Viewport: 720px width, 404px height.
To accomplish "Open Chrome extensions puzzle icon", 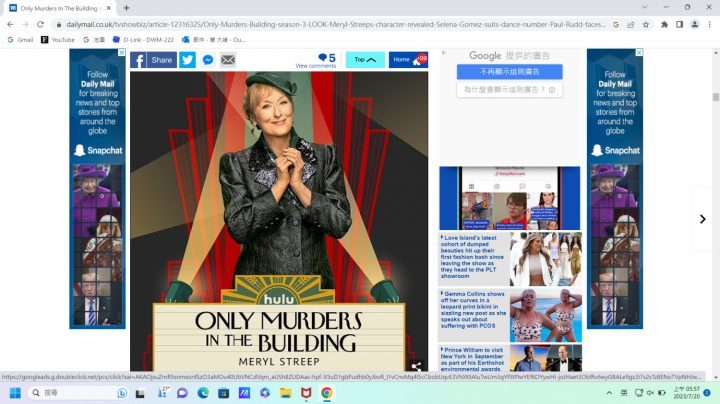I will click(x=664, y=24).
